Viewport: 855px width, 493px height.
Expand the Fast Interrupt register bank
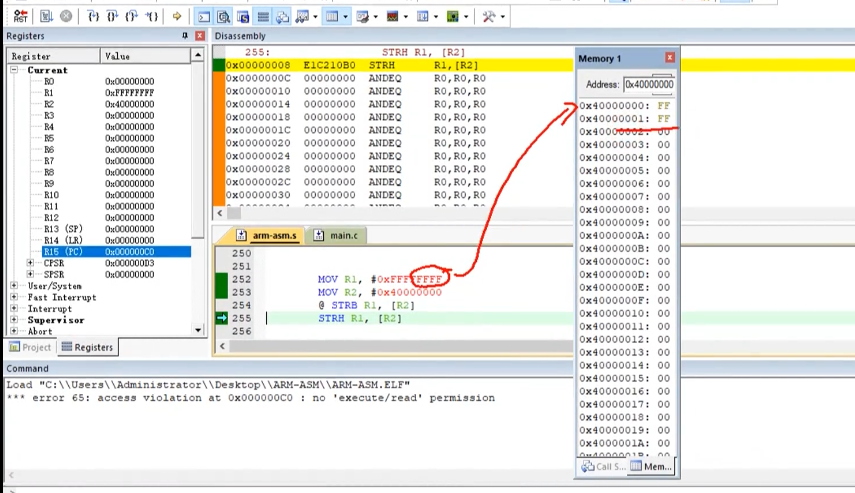[14, 297]
